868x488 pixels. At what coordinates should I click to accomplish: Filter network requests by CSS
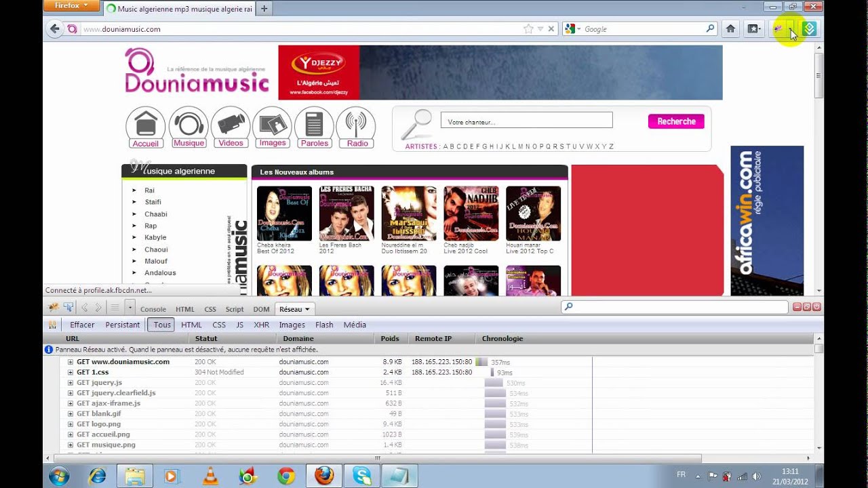click(x=219, y=325)
